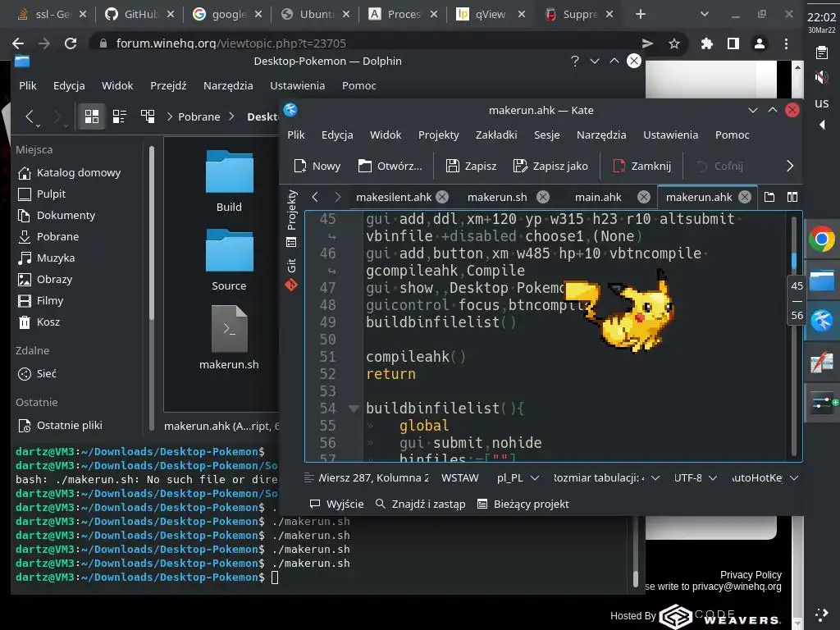Open the AutoHotKey syntax mode dropdown
The width and height of the screenshot is (840, 630).
(765, 477)
